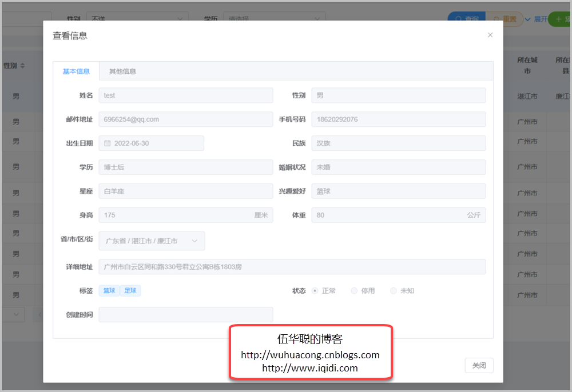Open the 性别 field in dialog
Viewport: 572px width, 392px height.
398,95
